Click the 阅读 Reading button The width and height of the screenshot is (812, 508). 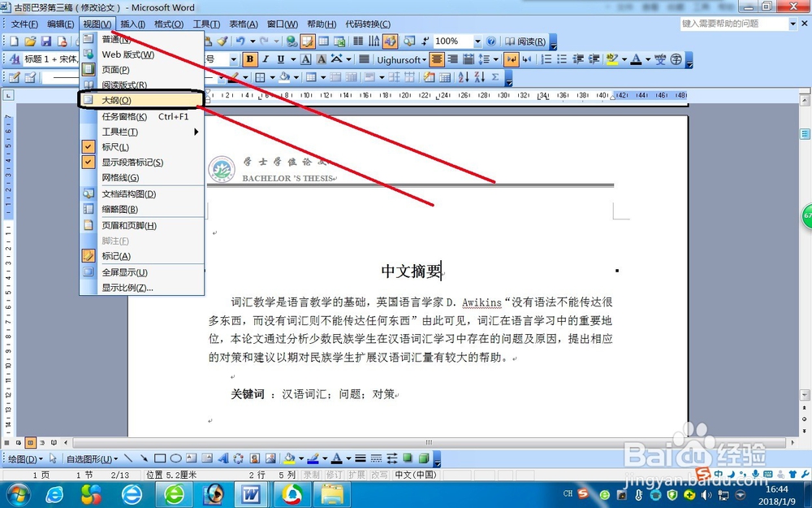tap(525, 41)
